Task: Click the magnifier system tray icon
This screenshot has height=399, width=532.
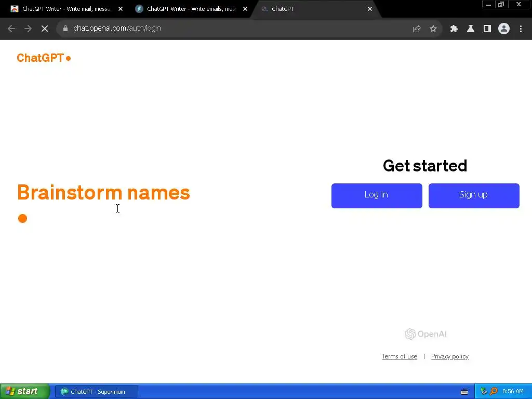Action: point(494,391)
